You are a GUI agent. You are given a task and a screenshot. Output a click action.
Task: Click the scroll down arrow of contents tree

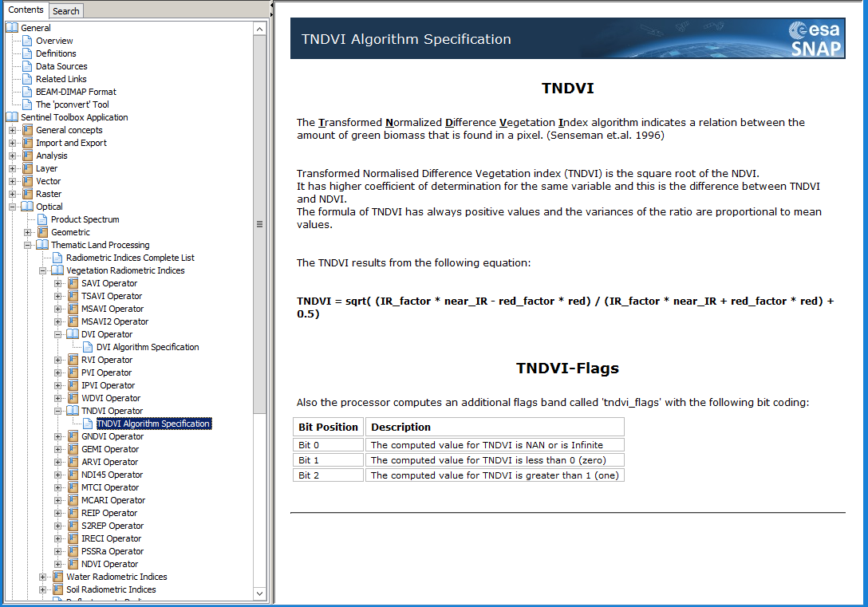[259, 593]
